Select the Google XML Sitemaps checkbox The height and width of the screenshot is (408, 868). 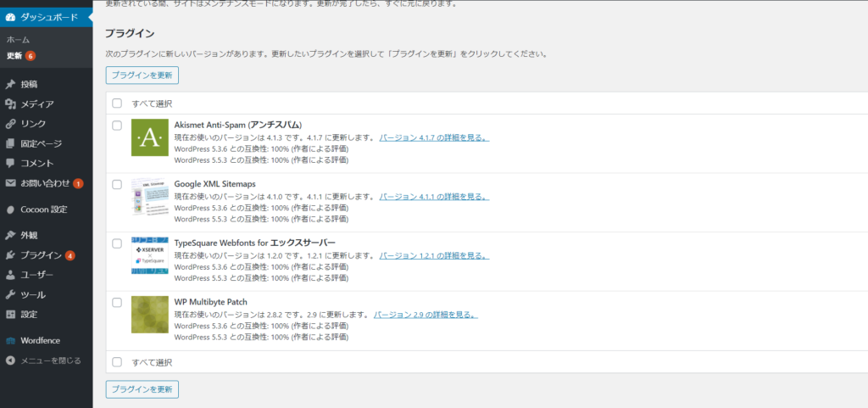pyautogui.click(x=117, y=185)
